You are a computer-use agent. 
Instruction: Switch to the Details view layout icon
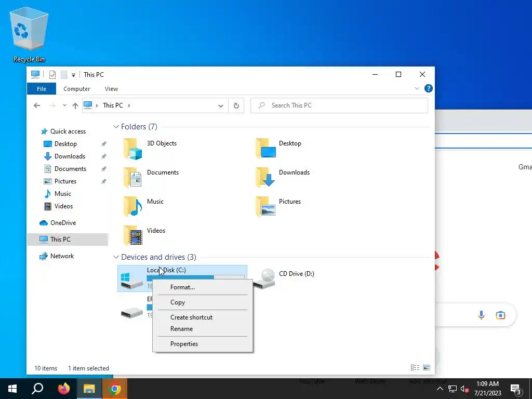point(415,368)
